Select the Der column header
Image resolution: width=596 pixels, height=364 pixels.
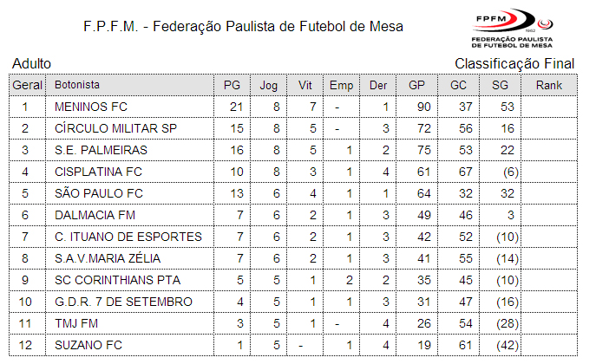click(378, 86)
